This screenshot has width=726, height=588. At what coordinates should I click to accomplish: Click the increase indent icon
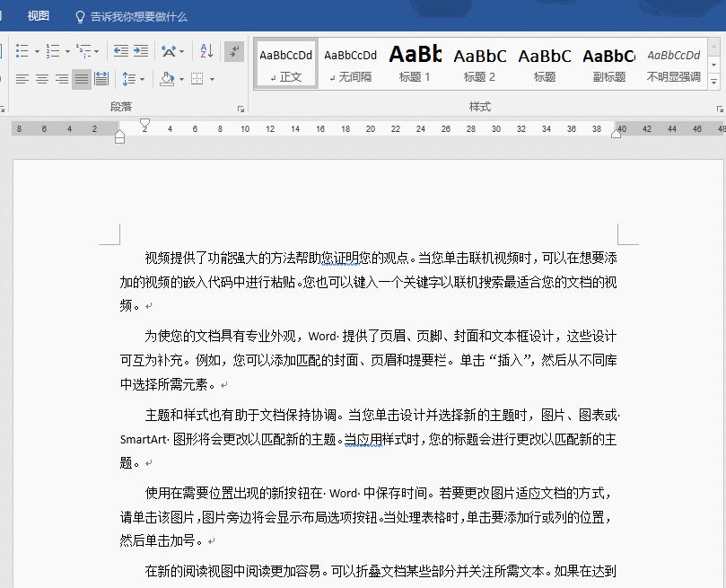tap(141, 51)
